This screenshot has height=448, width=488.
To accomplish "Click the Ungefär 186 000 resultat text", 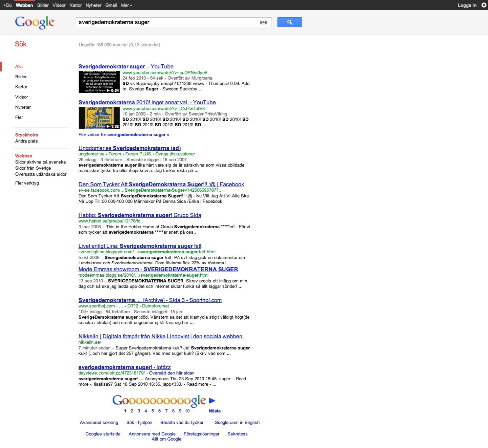I will click(119, 45).
